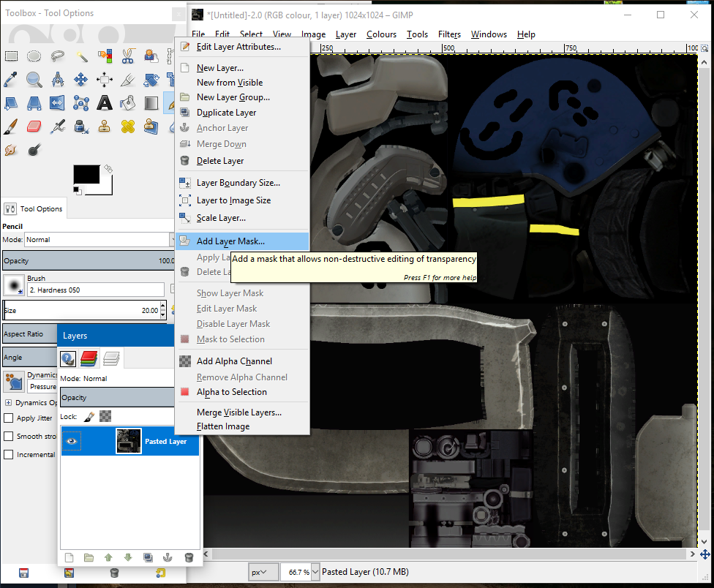
Task: Toggle lock pixels paintbrush in Layers
Action: (x=89, y=416)
